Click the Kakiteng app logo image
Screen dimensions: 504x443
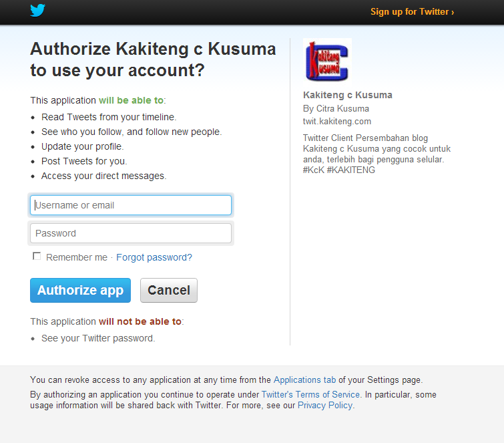point(327,61)
